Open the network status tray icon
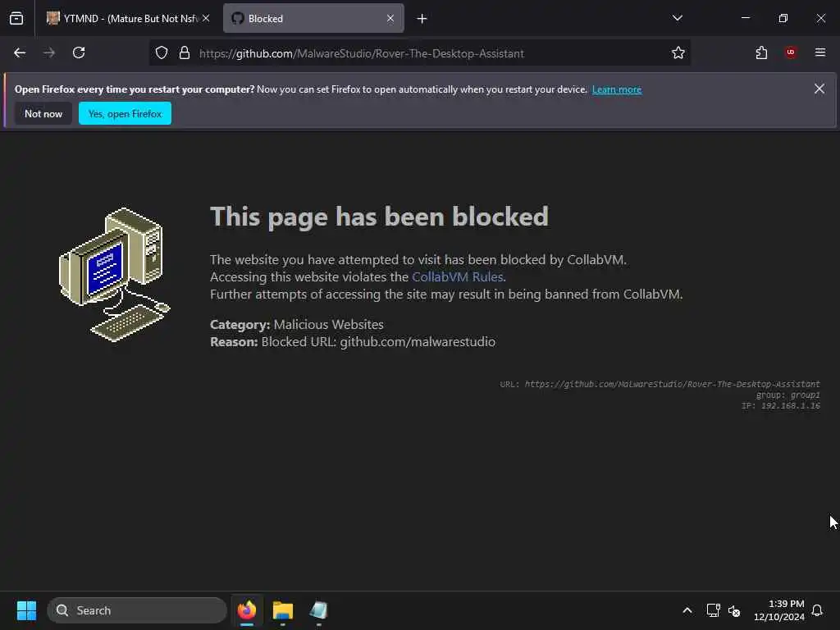Image resolution: width=840 pixels, height=630 pixels. [713, 610]
